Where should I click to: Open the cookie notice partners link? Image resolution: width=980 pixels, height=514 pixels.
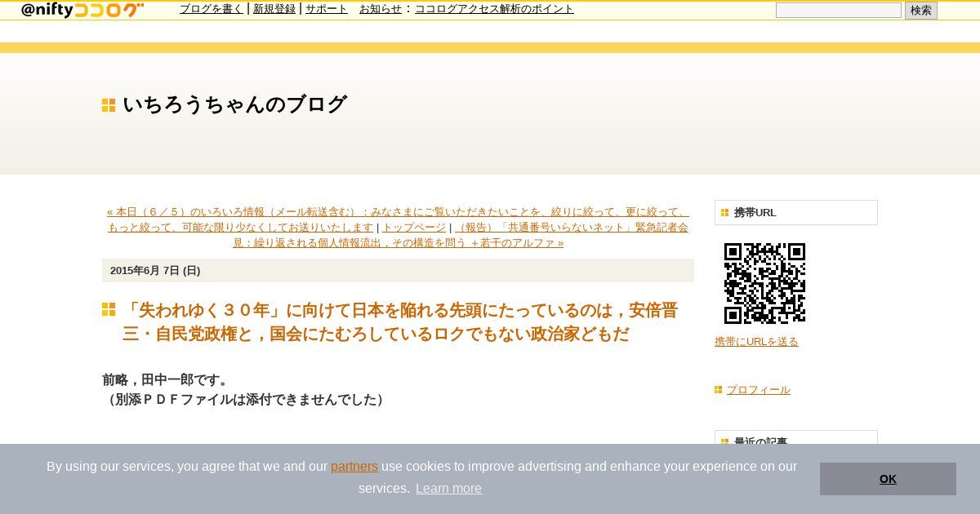coord(354,467)
